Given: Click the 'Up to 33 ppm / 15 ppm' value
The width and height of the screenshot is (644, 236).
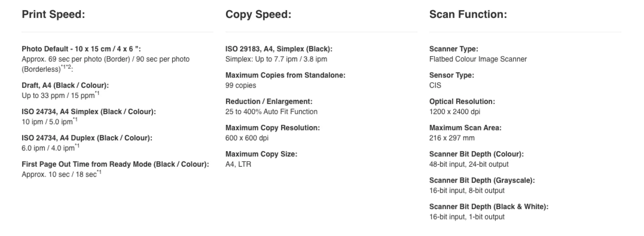Looking at the screenshot, I should pos(58,96).
